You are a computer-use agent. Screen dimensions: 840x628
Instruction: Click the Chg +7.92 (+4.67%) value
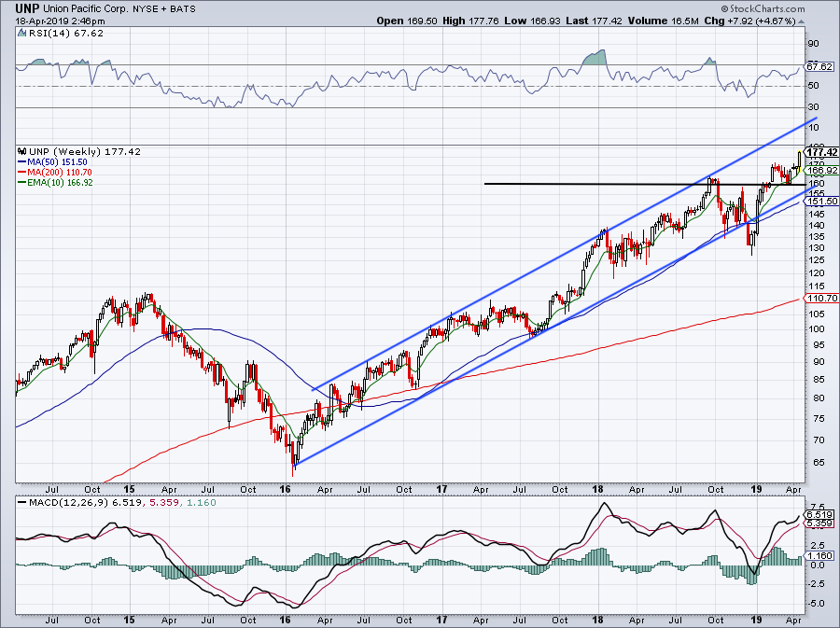pyautogui.click(x=749, y=21)
